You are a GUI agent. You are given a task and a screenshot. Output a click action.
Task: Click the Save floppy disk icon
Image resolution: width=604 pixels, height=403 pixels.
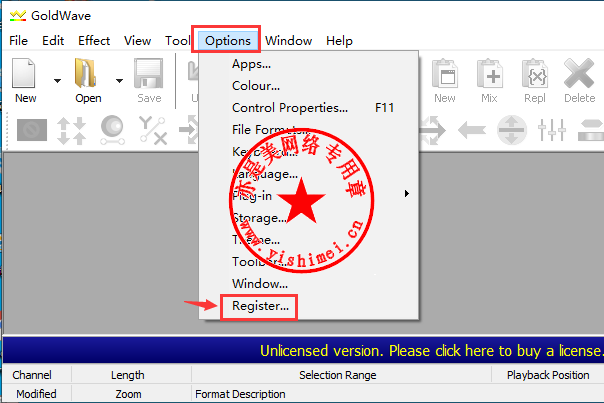(x=149, y=73)
